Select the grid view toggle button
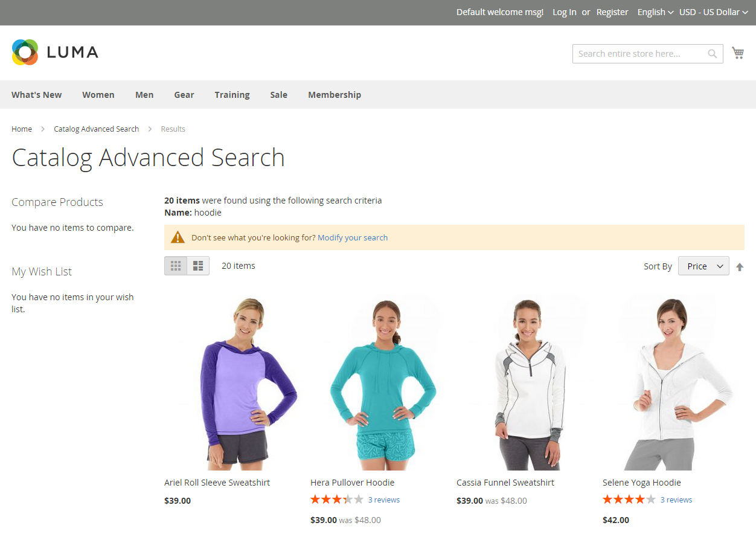This screenshot has height=543, width=756. tap(176, 265)
